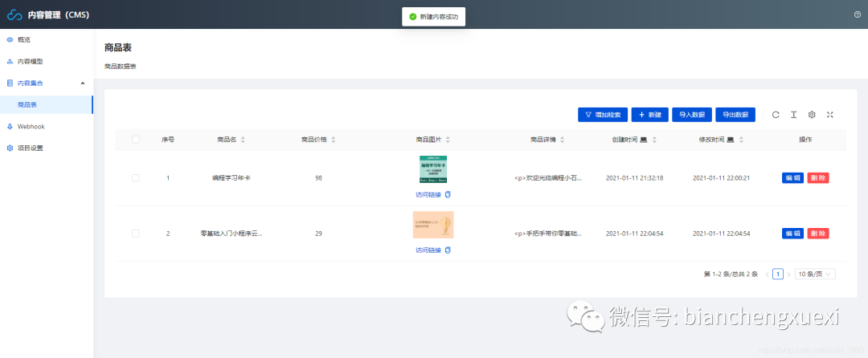
Task: Click price value 98
Action: pos(318,178)
